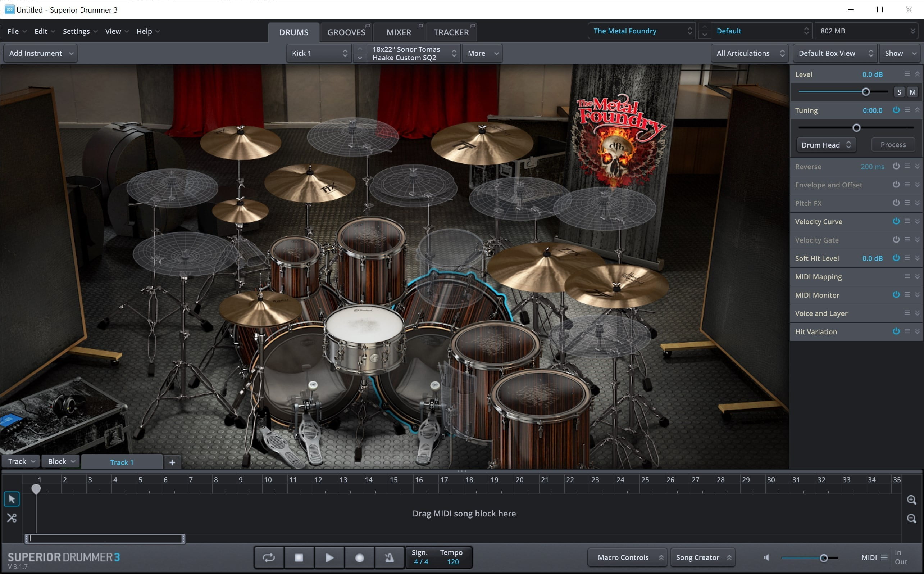
Task: Click the Soft Hit Level menu icon
Action: tap(907, 258)
